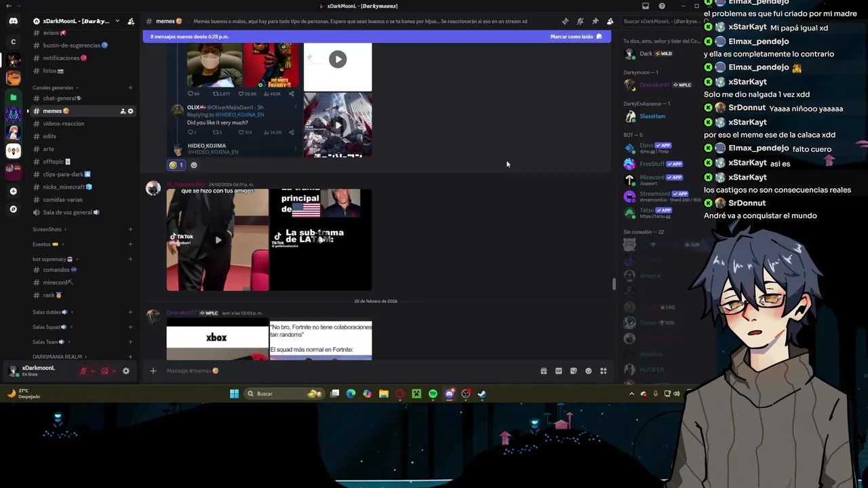Open the chat-general channel
Image resolution: width=868 pixels, height=488 pixels.
click(x=83, y=98)
